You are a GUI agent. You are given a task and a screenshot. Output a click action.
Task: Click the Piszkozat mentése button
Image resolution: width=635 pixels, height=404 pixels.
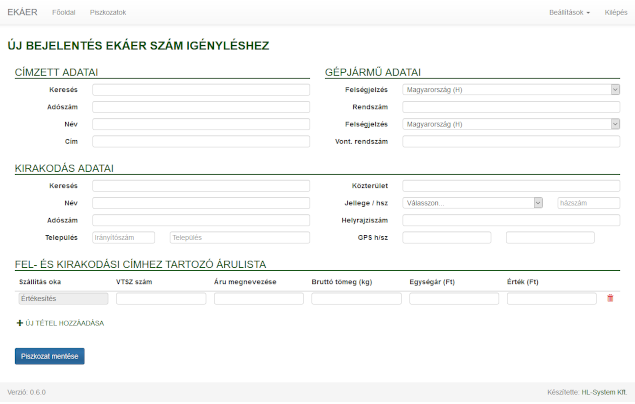(x=50, y=356)
